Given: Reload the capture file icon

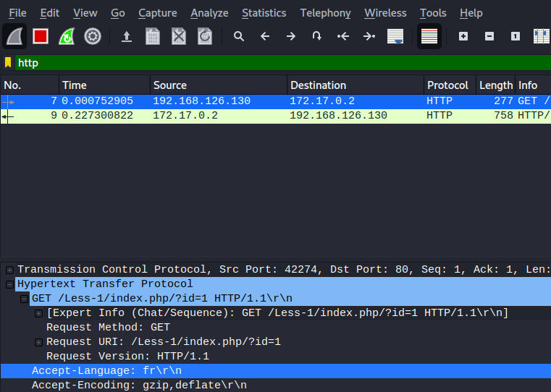Looking at the screenshot, I should [x=205, y=36].
